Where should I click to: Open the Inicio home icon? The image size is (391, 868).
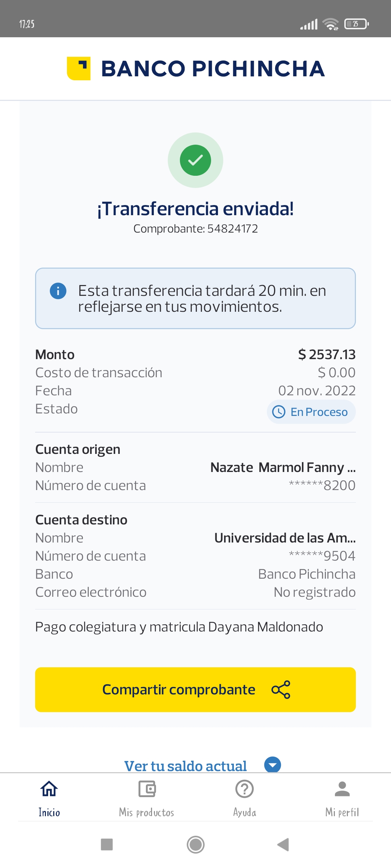tap(49, 789)
